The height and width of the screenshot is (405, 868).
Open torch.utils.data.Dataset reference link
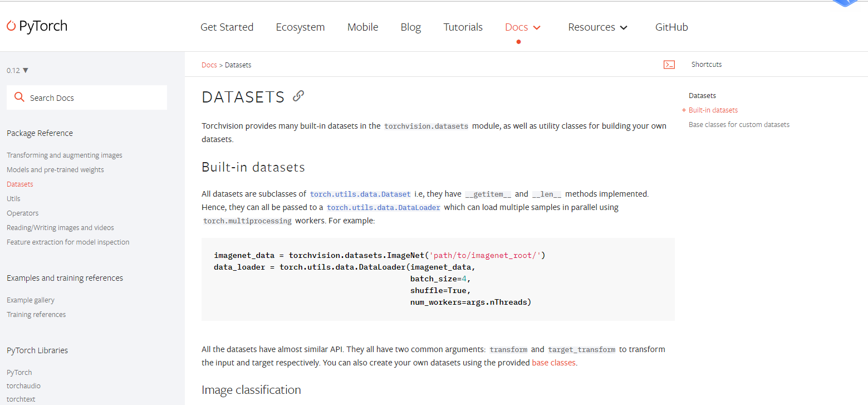(x=360, y=194)
